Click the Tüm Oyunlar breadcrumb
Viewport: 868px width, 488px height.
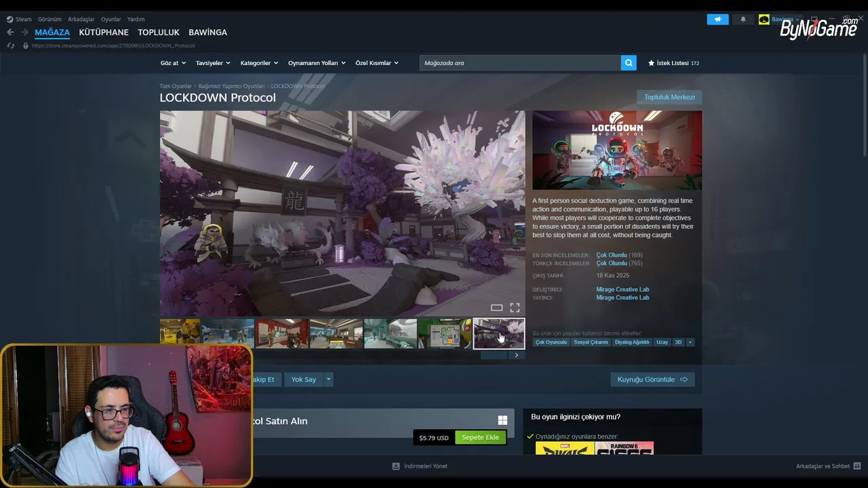[176, 86]
